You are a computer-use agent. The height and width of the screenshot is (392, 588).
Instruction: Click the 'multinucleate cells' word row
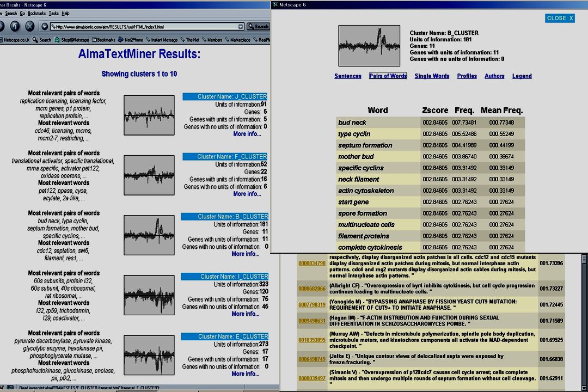pos(431,225)
